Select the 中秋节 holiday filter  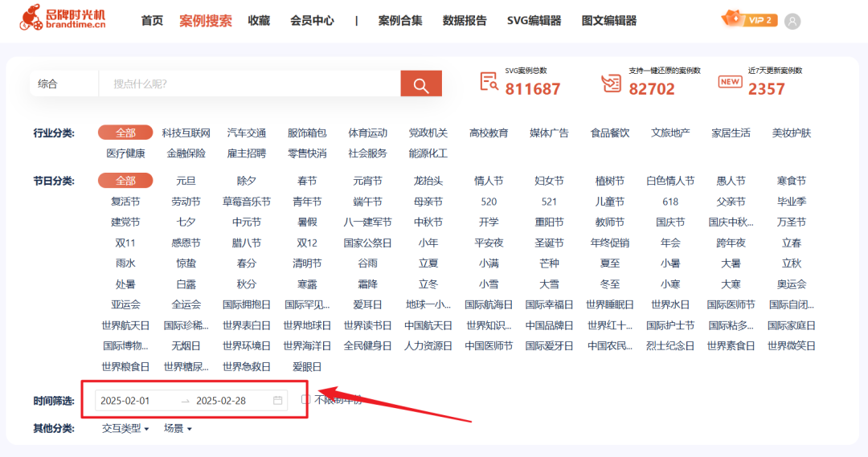tap(428, 222)
